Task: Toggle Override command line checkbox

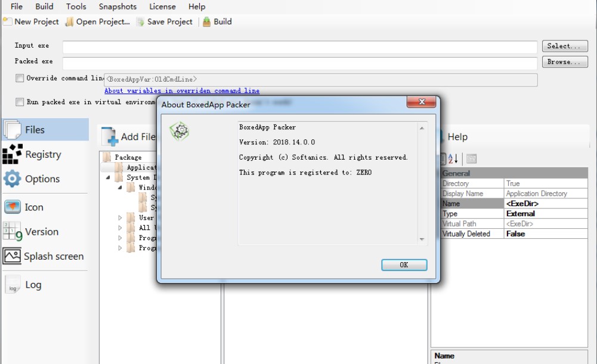Action: coord(20,79)
